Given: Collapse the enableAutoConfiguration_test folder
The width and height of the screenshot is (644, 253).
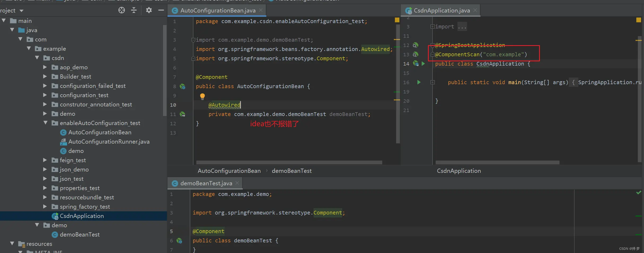Looking at the screenshot, I should [x=46, y=123].
